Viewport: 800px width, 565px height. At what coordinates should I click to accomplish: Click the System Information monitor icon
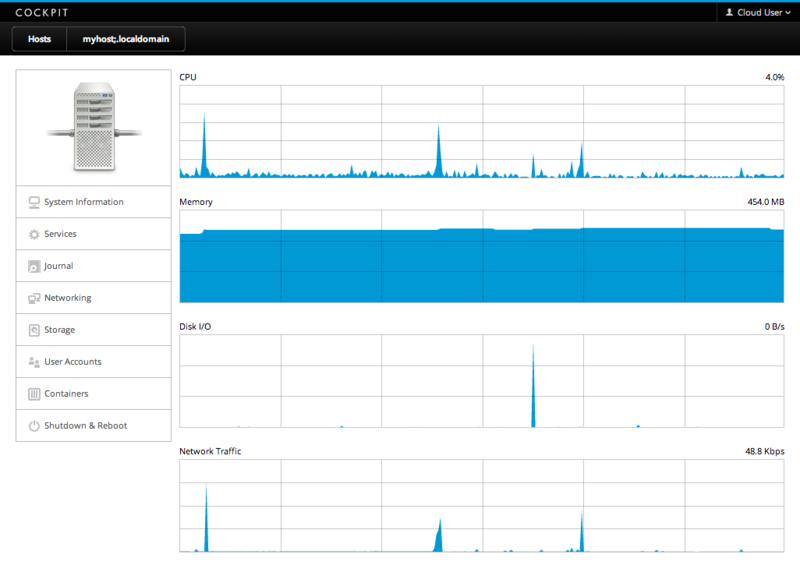[34, 202]
